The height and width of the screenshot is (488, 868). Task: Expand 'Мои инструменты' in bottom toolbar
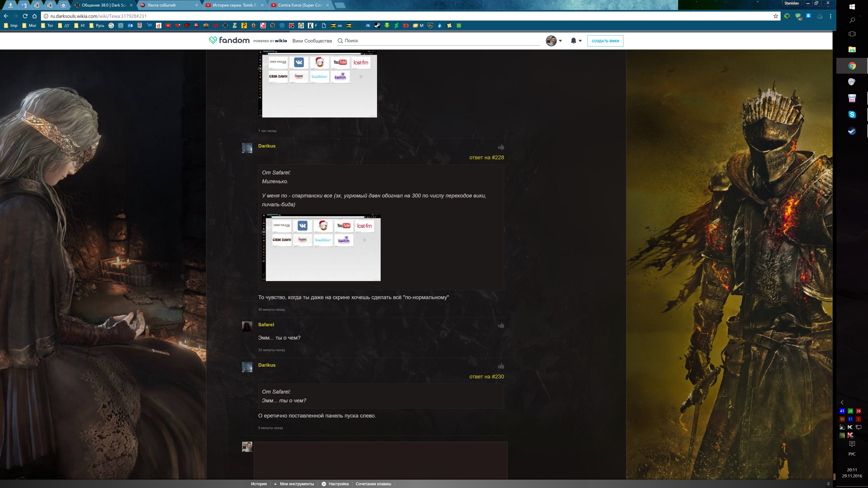294,484
